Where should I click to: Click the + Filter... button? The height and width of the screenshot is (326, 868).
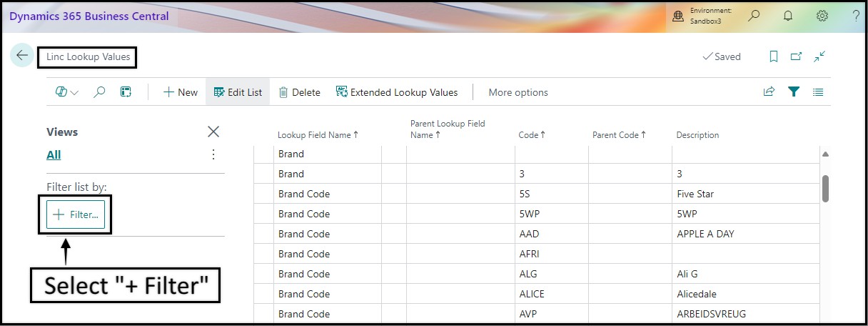click(76, 214)
